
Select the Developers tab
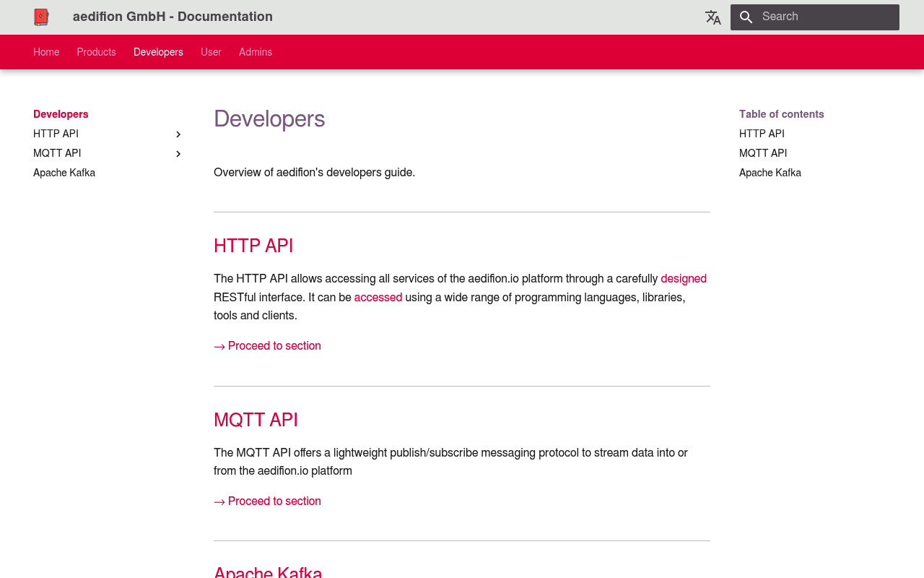[x=158, y=52]
